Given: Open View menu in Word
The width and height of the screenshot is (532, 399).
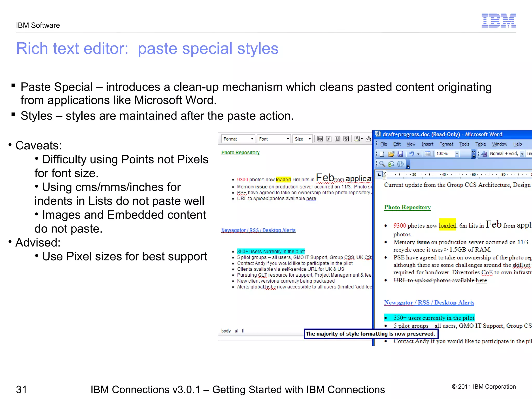Looking at the screenshot, I should (x=411, y=144).
